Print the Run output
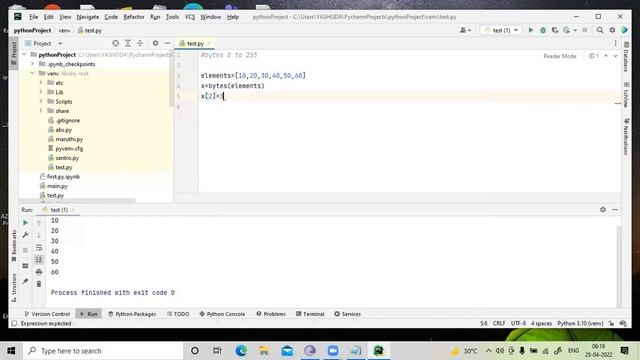This screenshot has height=360, width=640. pyautogui.click(x=39, y=272)
